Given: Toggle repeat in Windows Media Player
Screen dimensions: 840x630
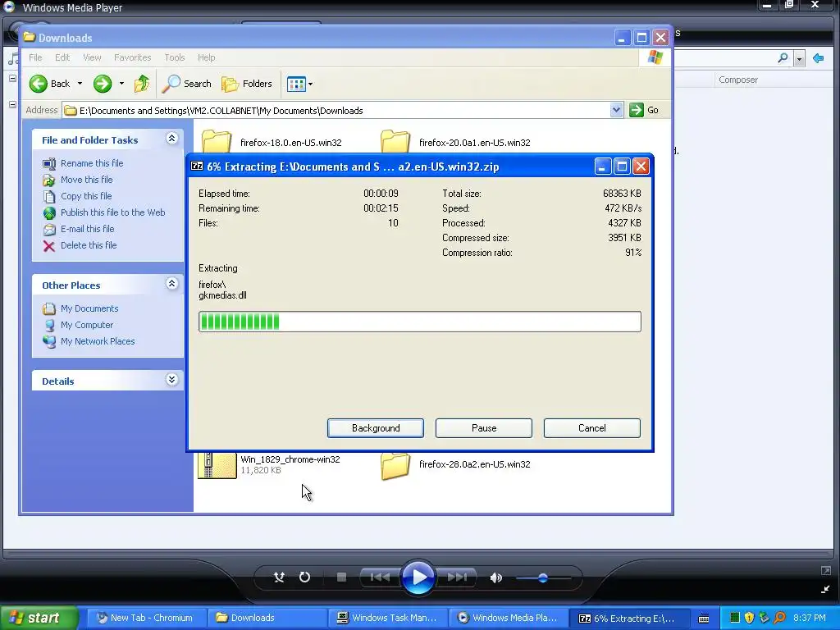Looking at the screenshot, I should (304, 577).
